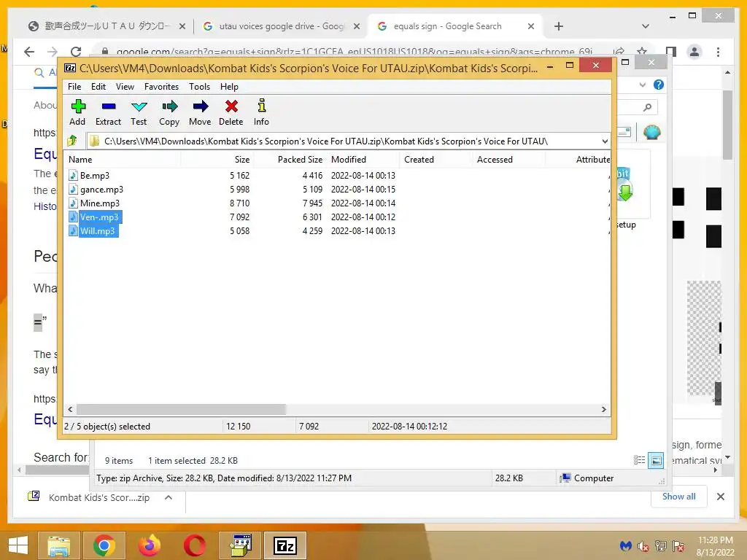Open the 7-Zip Edit menu
747x560 pixels.
point(98,87)
